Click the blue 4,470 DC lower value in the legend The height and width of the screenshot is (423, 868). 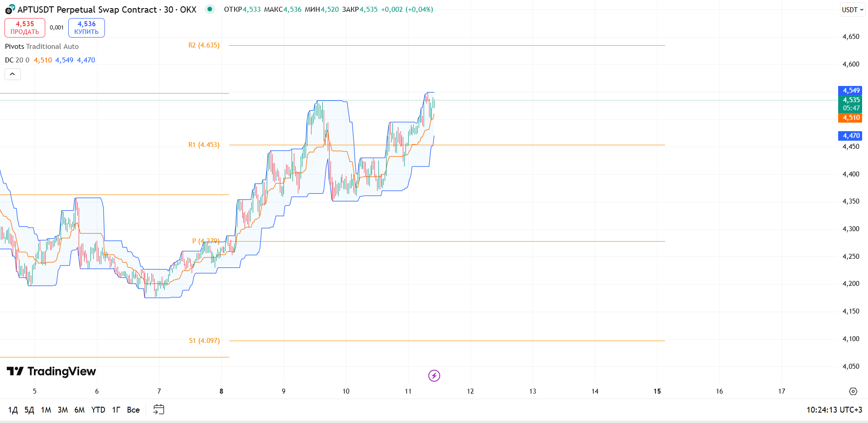(86, 60)
